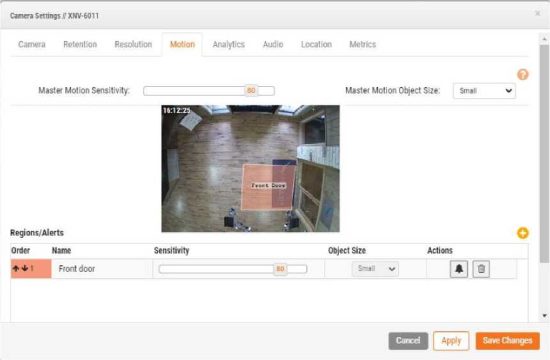View the Metrics tab
This screenshot has width=550, height=360.
(363, 45)
